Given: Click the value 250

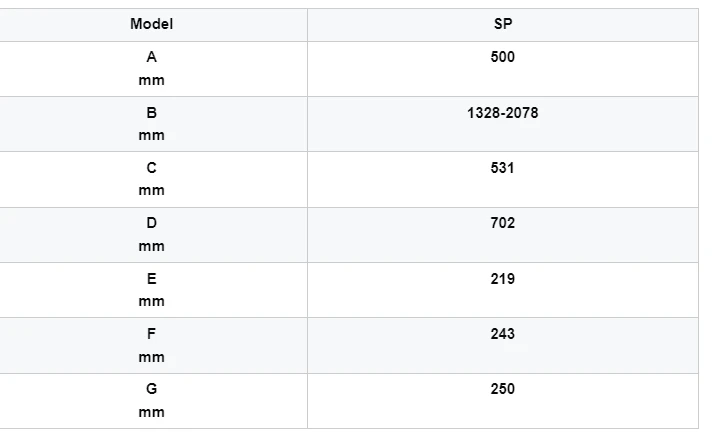Looking at the screenshot, I should [x=503, y=389].
